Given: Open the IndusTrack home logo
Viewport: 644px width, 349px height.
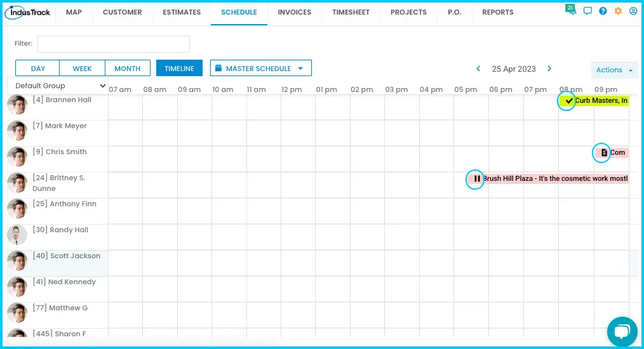Looking at the screenshot, I should tap(27, 12).
